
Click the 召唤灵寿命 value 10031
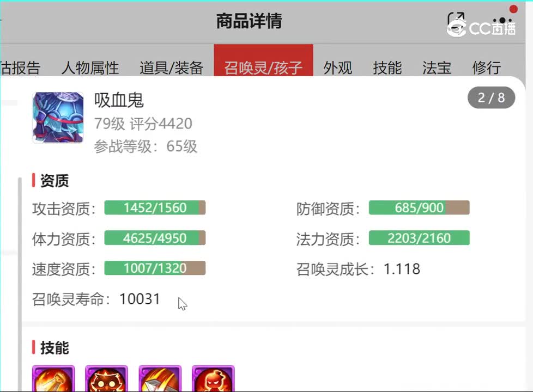pos(140,299)
